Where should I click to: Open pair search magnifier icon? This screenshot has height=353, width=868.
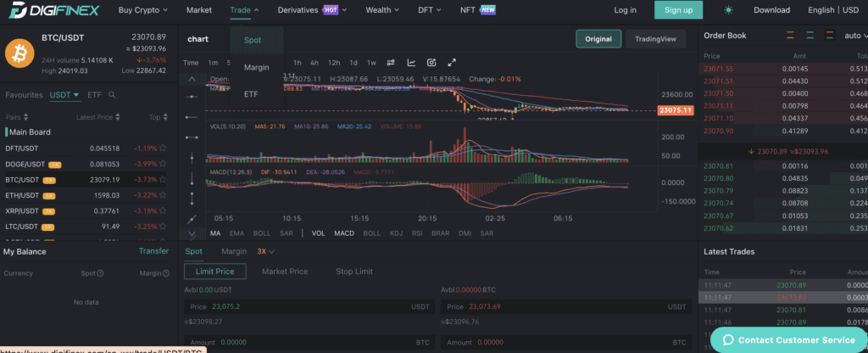112,95
